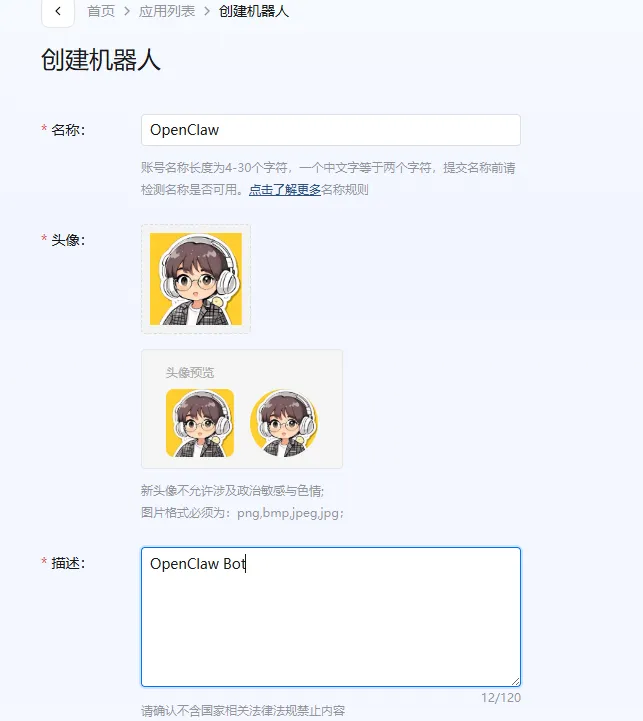
Task: Click the 12/120 character counter
Action: click(x=501, y=698)
